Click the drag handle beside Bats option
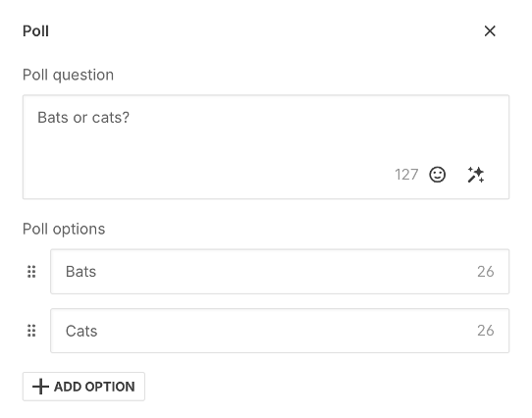The image size is (532, 418). coord(31,272)
